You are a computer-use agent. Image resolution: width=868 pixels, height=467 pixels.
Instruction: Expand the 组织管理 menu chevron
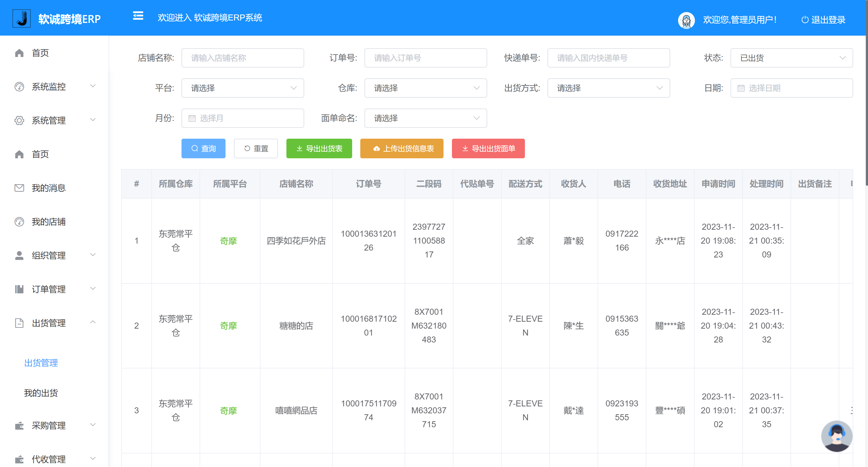93,254
